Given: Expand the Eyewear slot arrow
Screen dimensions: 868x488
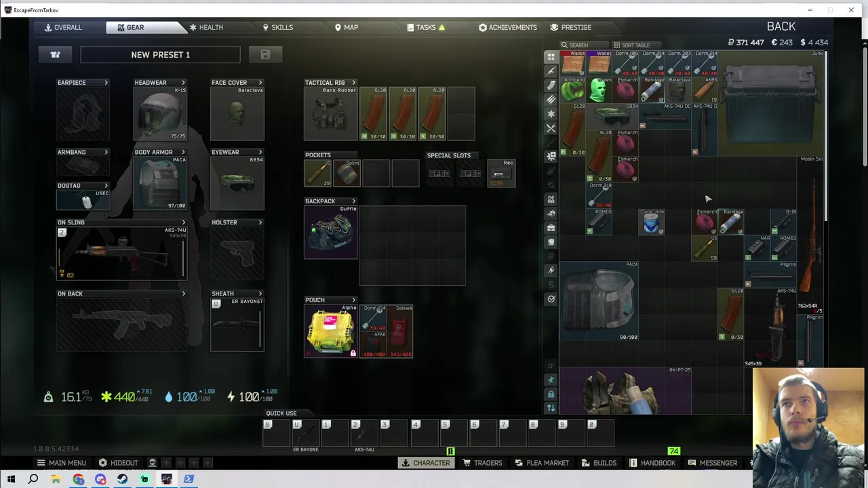Looking at the screenshot, I should [260, 152].
